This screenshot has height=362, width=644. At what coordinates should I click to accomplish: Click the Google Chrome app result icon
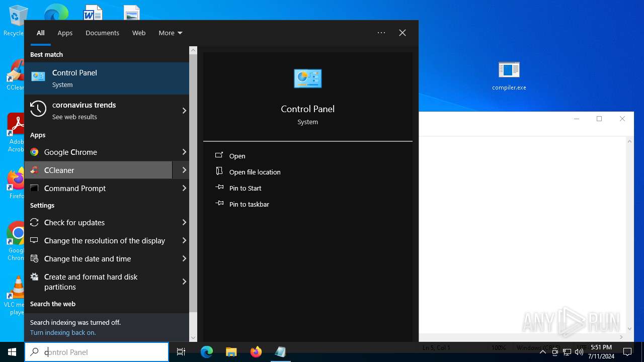coord(34,152)
